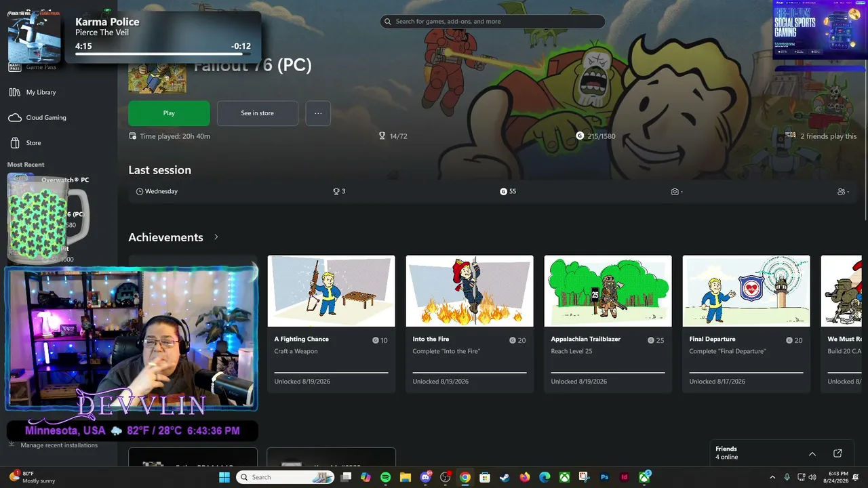The height and width of the screenshot is (488, 868).
Task: Click the green Play button
Action: [169, 113]
